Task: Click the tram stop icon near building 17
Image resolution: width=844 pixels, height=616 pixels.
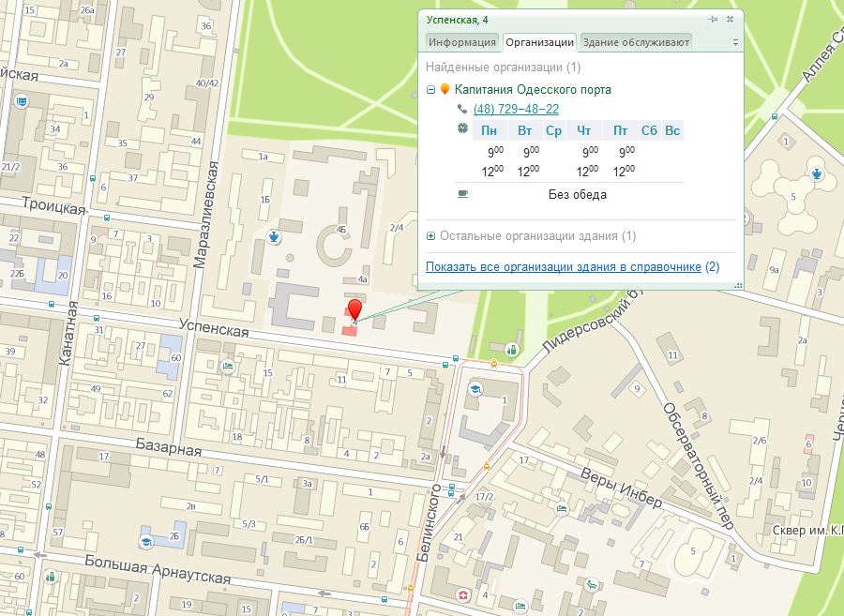Action: coord(487,466)
